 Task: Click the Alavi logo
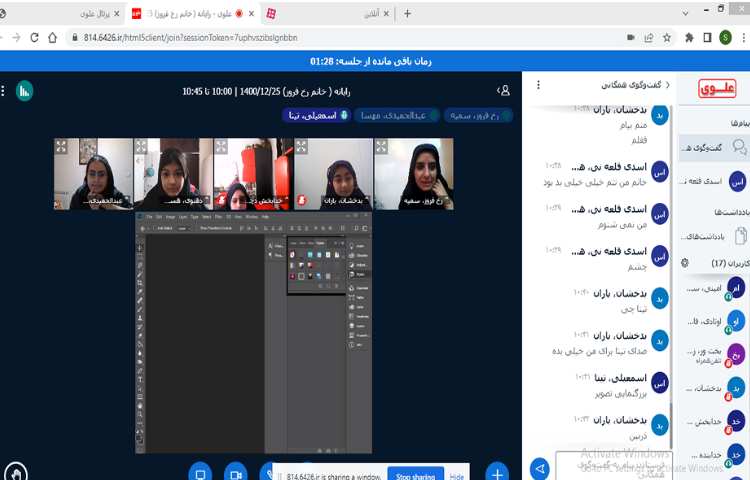pyautogui.click(x=717, y=89)
